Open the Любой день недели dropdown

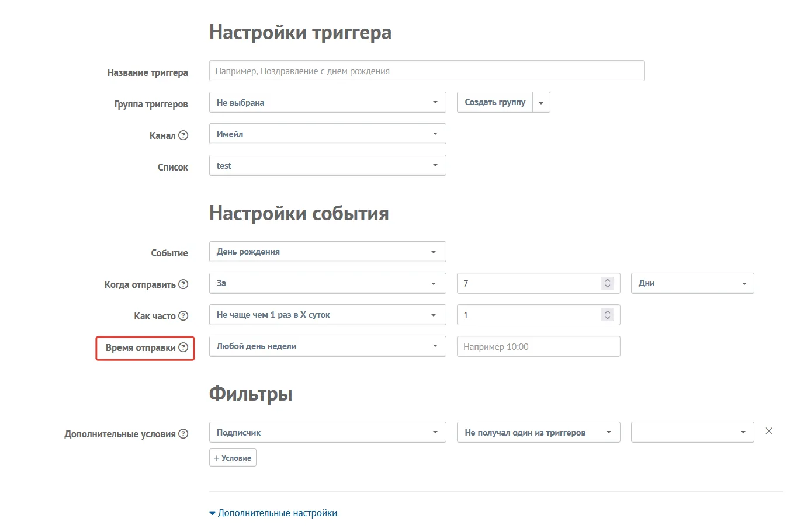[x=328, y=346]
